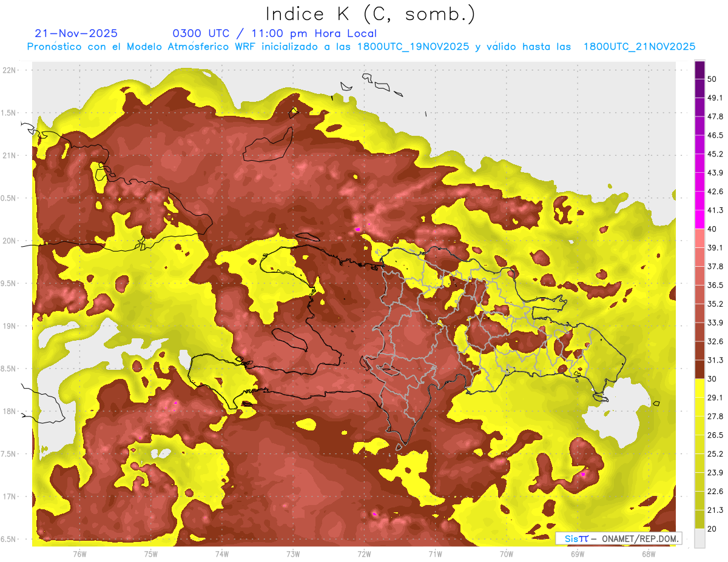The width and height of the screenshot is (728, 562).
Task: Click the '33.9' color scale value
Action: tap(715, 323)
